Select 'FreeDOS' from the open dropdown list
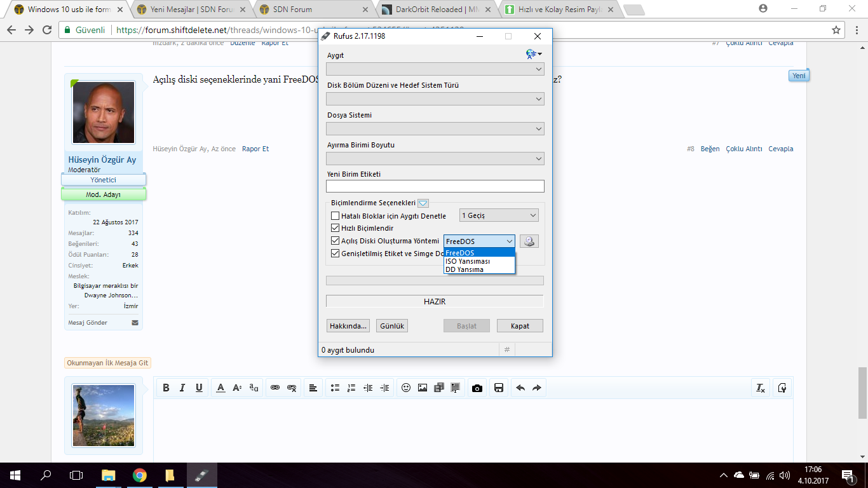Image resolution: width=868 pixels, height=488 pixels. click(479, 253)
